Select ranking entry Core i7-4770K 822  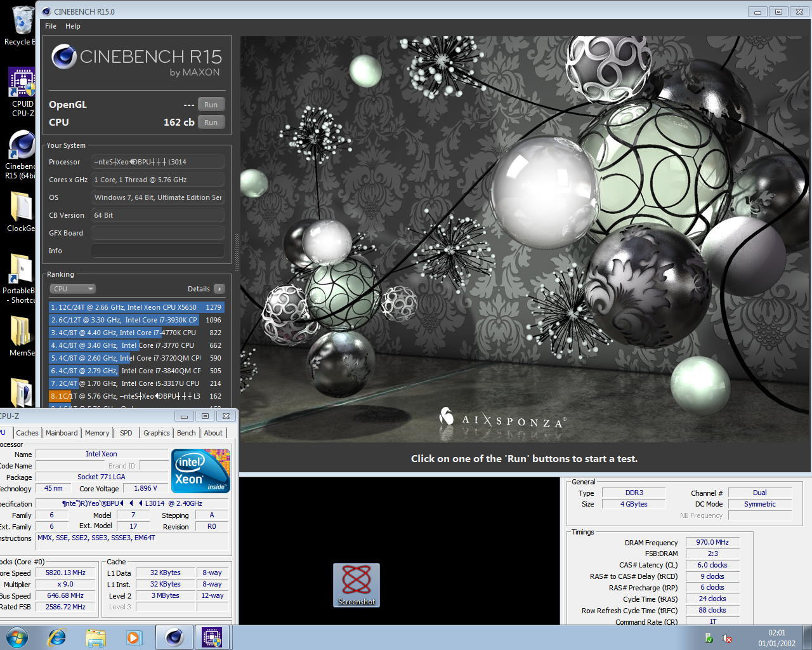(x=136, y=333)
